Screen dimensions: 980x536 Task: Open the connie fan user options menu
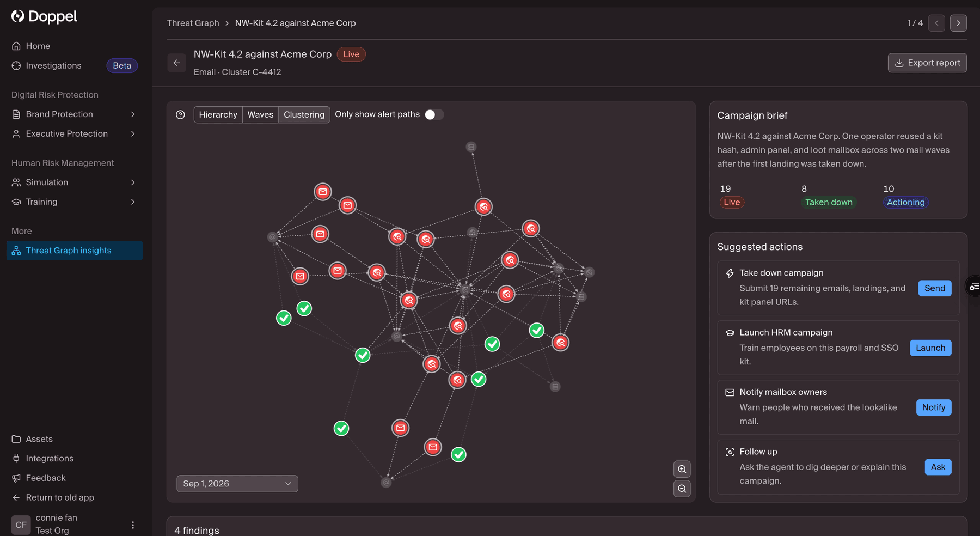tap(133, 525)
